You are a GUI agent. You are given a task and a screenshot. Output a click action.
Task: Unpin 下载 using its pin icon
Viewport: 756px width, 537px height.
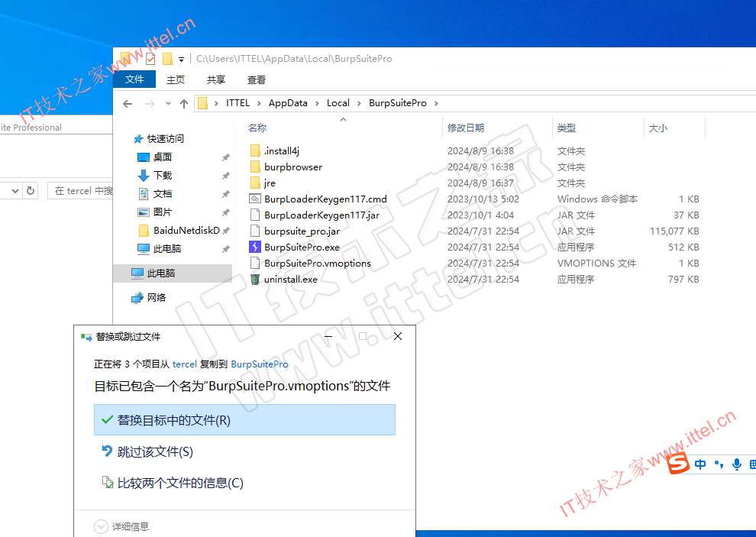click(225, 176)
